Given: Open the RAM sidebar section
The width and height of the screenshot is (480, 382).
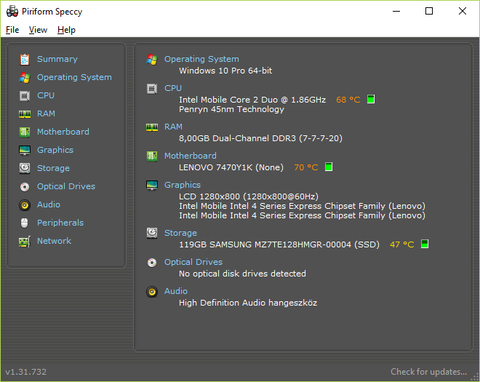Looking at the screenshot, I should coord(46,114).
